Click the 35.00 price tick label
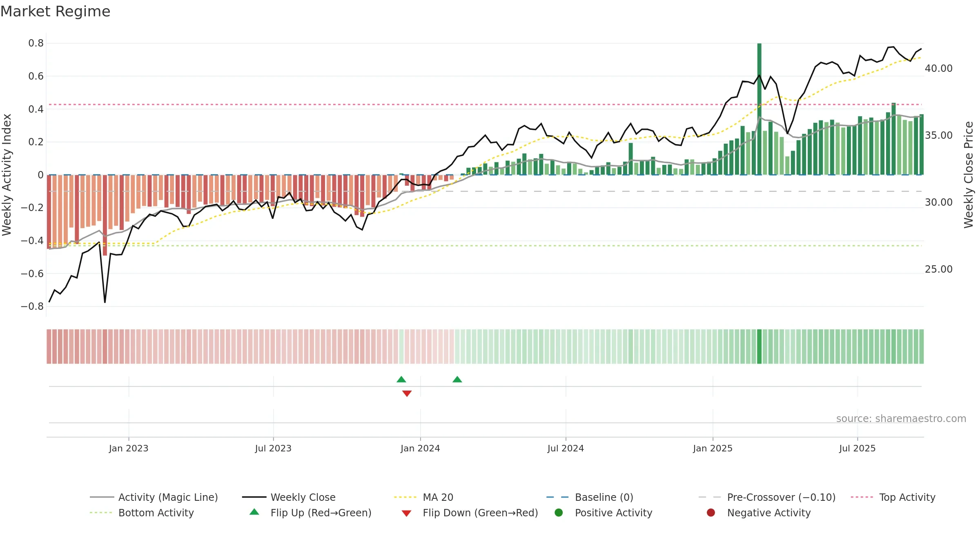The height and width of the screenshot is (551, 980). pyautogui.click(x=938, y=136)
